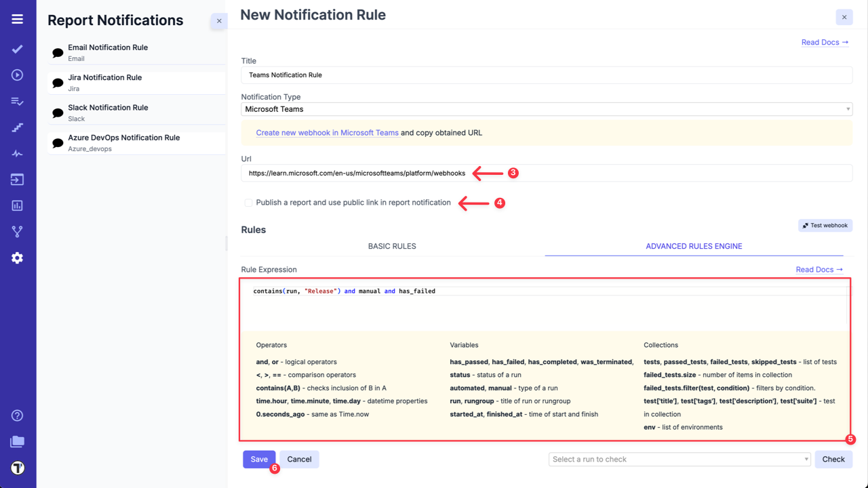Image resolution: width=868 pixels, height=488 pixels.
Task: Open the Help question-mark icon
Action: [18, 415]
